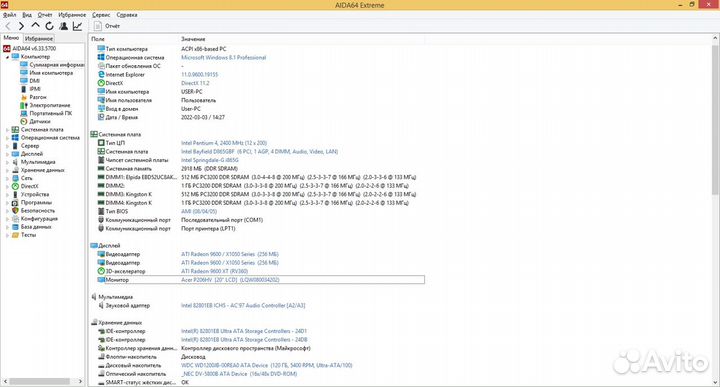Viewport: 720px width, 387px height.
Task: Open the Справка menu
Action: 127,15
